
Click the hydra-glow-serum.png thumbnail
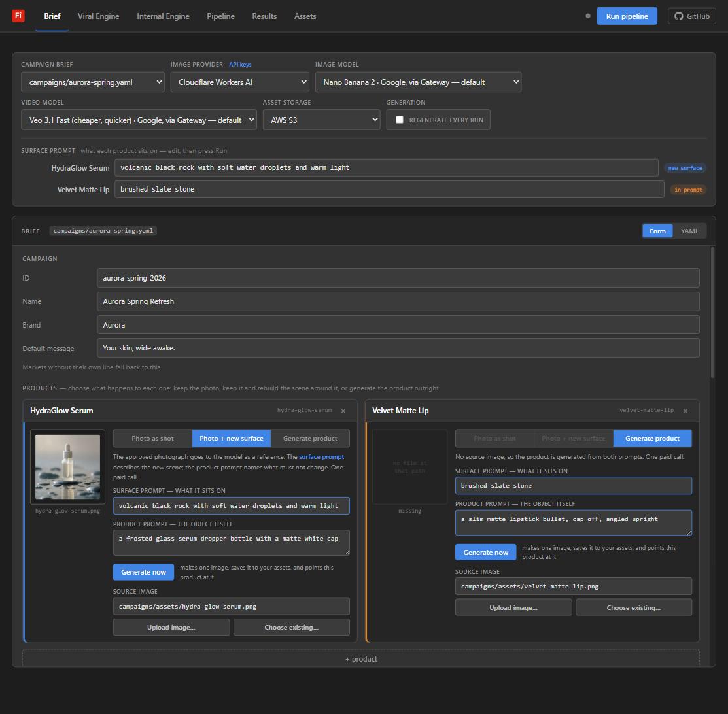(68, 467)
